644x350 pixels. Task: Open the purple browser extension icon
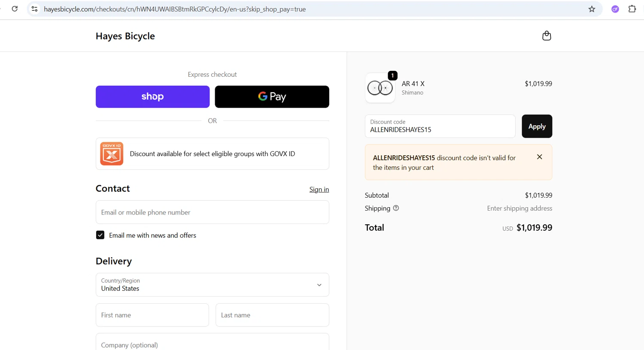(615, 9)
